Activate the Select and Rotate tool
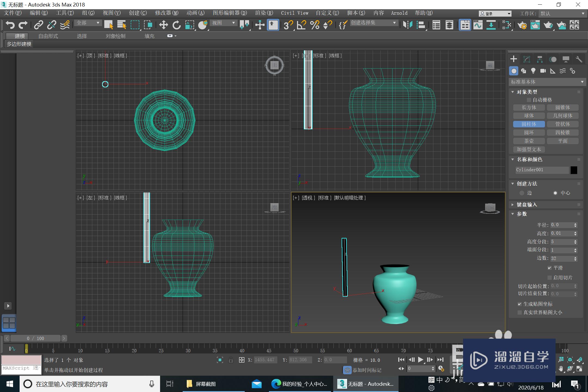This screenshot has width=588, height=392. click(176, 25)
